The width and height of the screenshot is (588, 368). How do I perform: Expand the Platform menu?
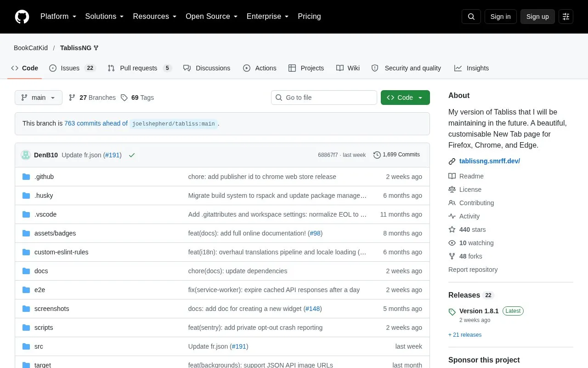click(x=58, y=17)
